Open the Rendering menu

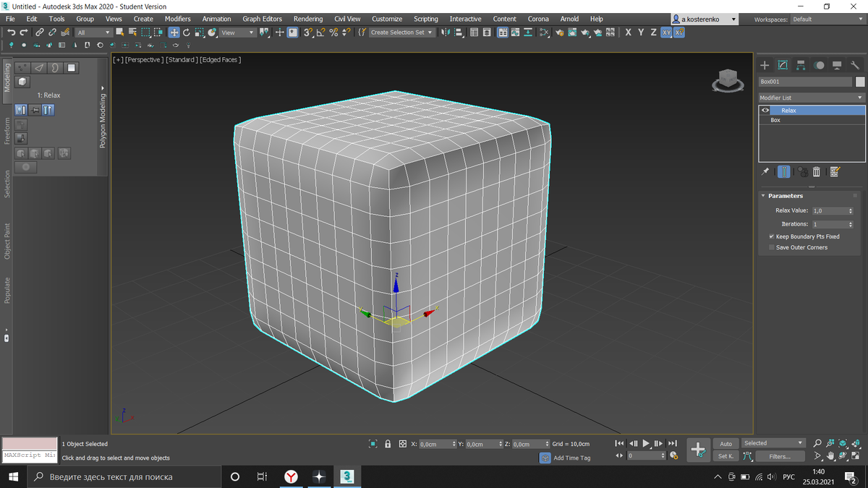pyautogui.click(x=308, y=19)
